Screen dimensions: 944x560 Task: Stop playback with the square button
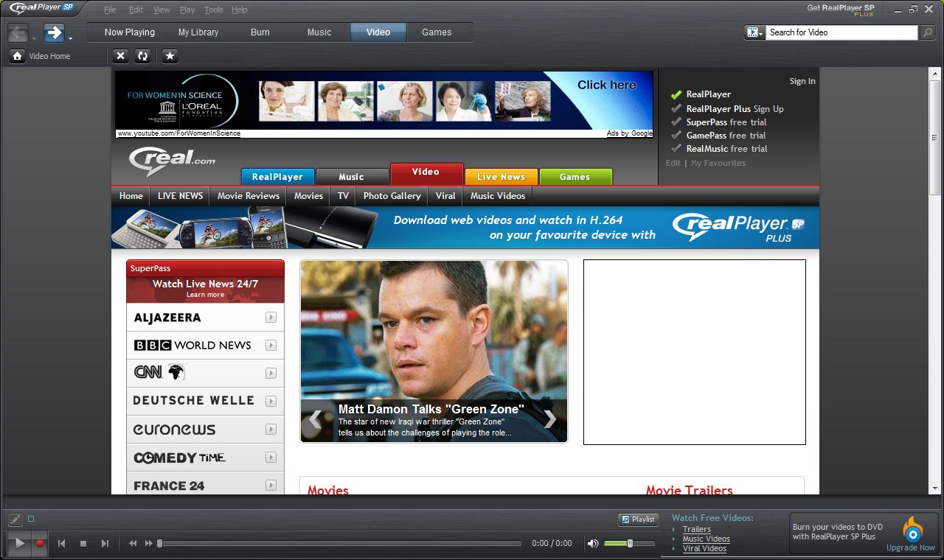(83, 543)
